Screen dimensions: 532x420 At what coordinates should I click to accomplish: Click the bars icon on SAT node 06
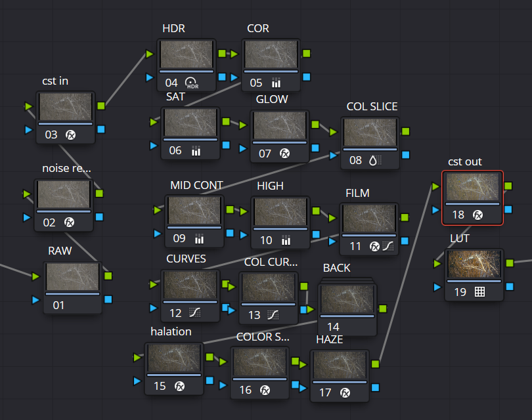point(196,151)
